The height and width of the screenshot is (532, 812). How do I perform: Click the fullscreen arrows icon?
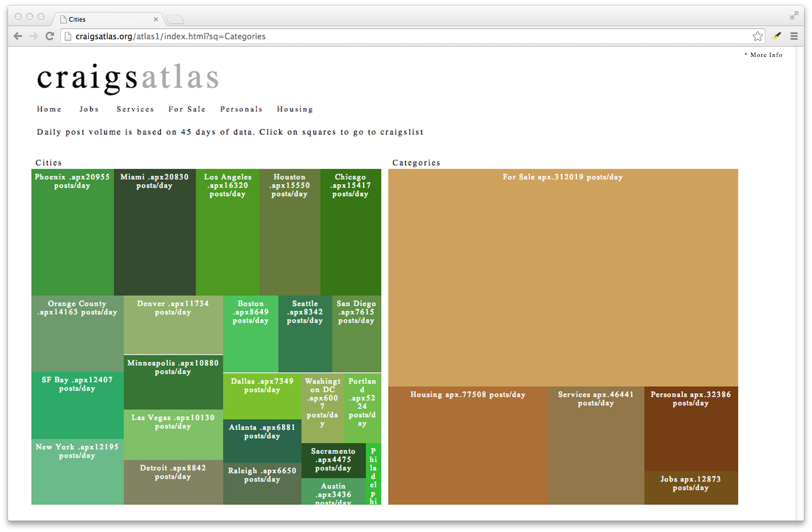(x=794, y=16)
